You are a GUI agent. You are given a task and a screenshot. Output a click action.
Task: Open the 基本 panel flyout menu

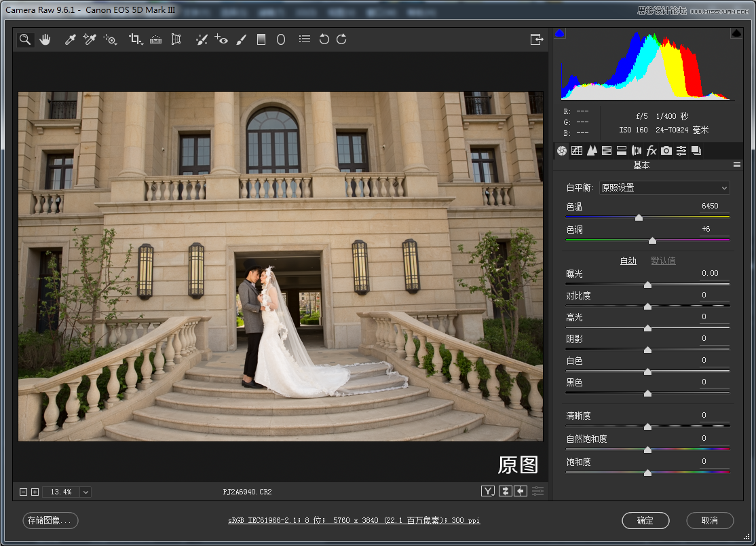736,165
